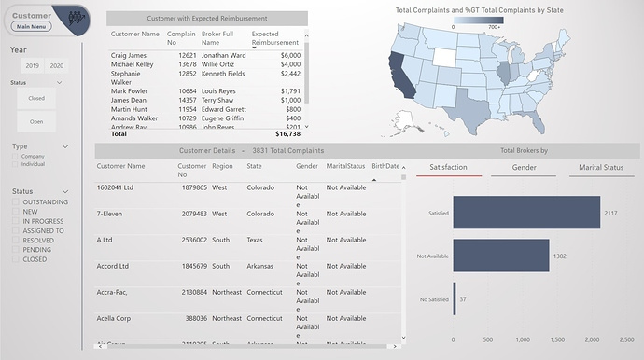
Task: Select the Michael Kelley row
Action: pos(205,64)
